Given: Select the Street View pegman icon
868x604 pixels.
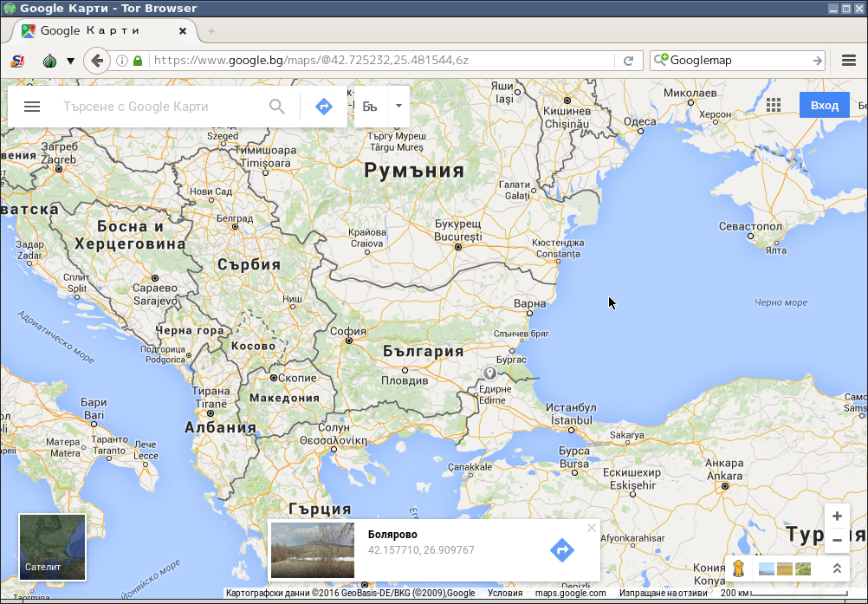Looking at the screenshot, I should (x=738, y=568).
